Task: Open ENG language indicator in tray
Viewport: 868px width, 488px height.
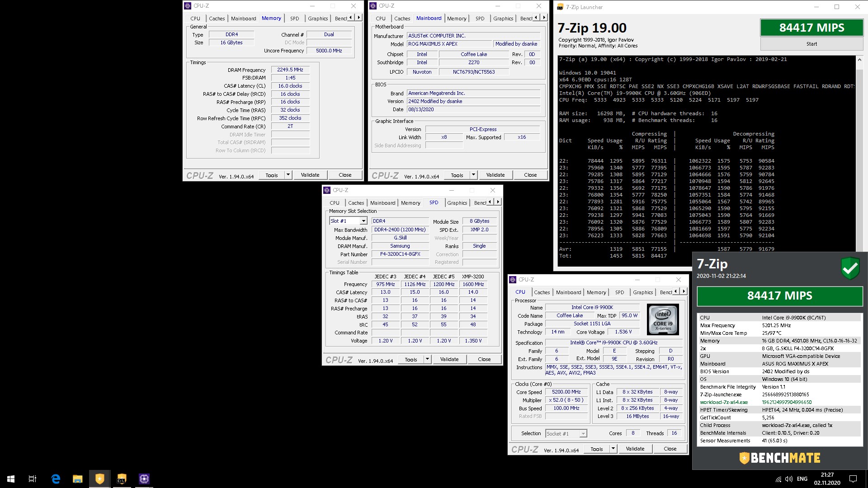Action: (x=802, y=479)
